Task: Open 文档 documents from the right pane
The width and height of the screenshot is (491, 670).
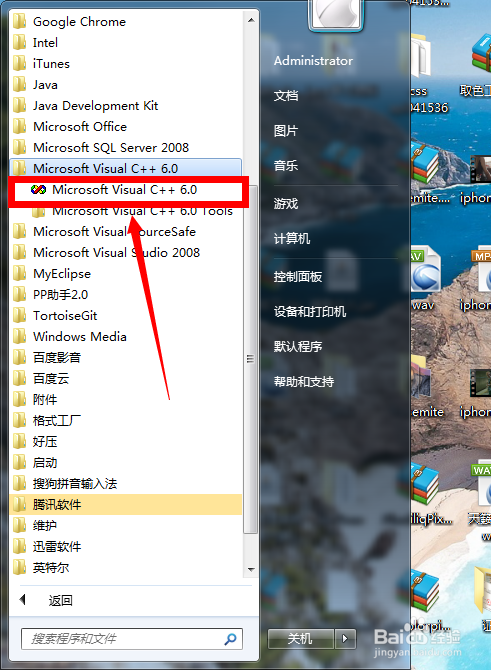Action: pyautogui.click(x=286, y=96)
